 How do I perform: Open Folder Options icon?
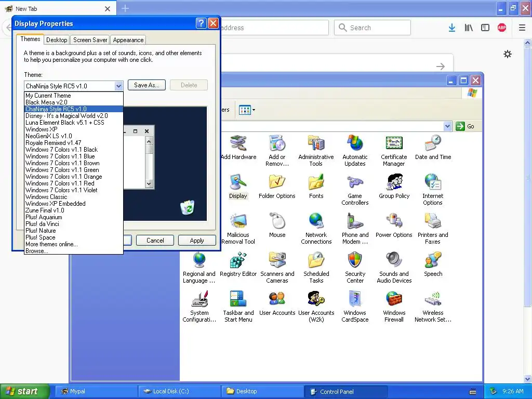coord(277,187)
